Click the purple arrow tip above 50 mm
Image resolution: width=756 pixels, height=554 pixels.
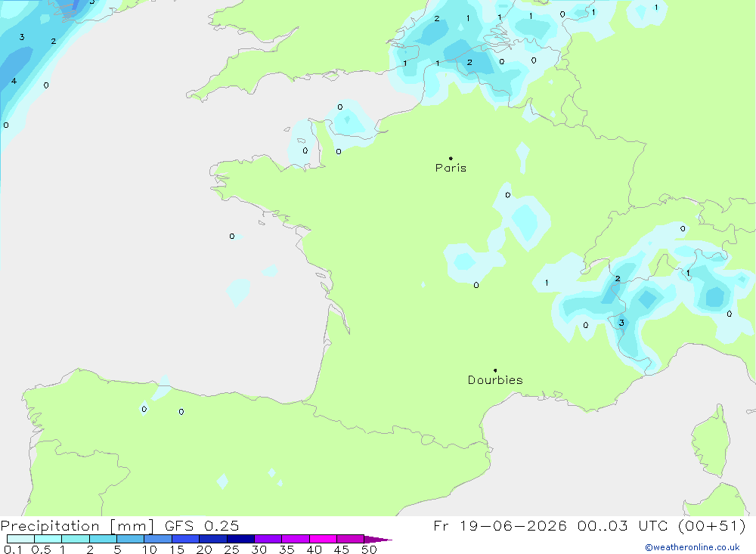[x=378, y=539]
